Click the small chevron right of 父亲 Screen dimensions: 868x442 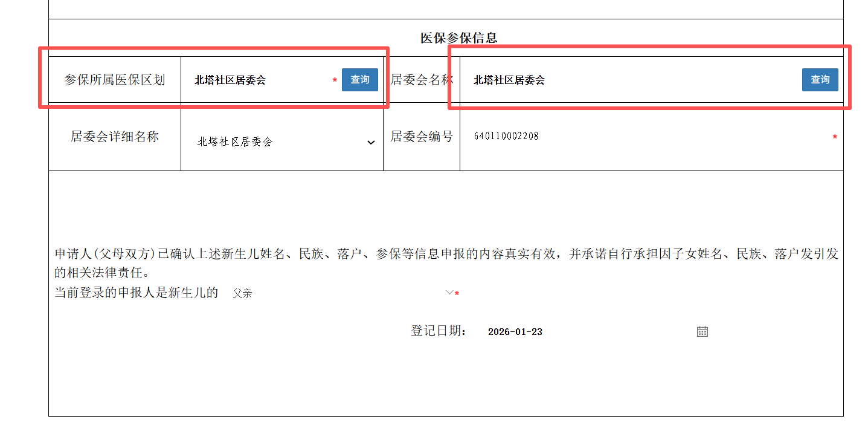(x=449, y=293)
